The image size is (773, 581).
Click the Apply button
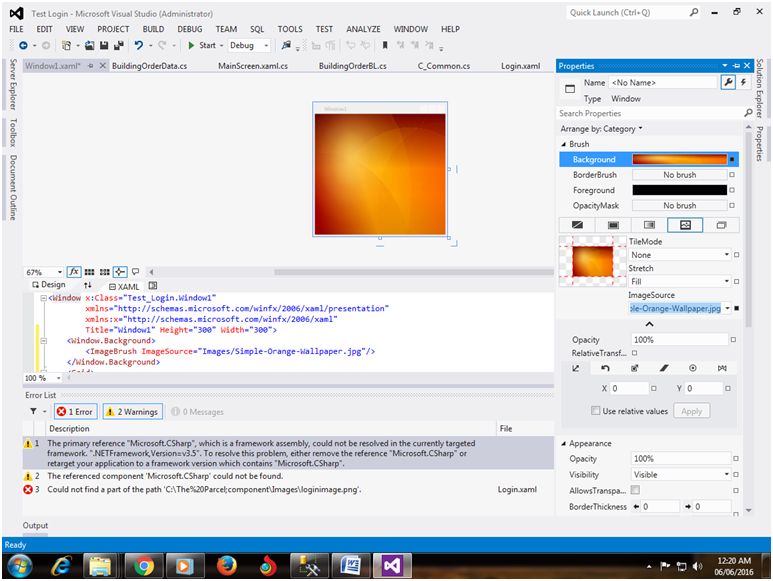[692, 411]
